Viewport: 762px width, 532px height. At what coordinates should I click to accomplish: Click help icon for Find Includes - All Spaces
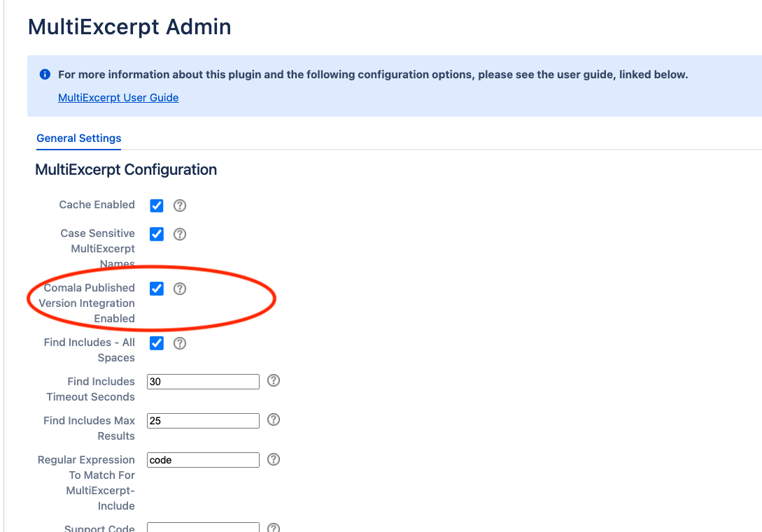tap(179, 343)
